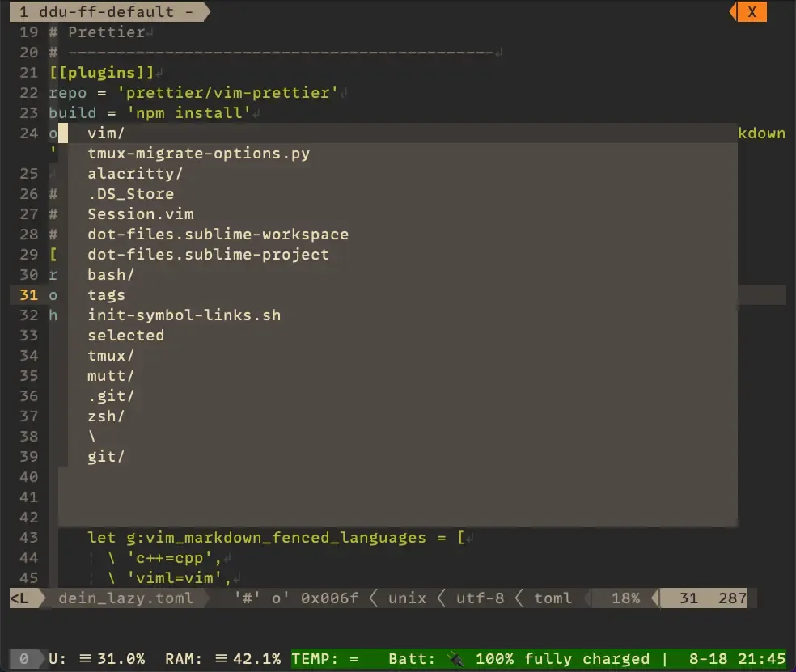Open the vim/ directory entry
Image resolution: width=796 pixels, height=672 pixels.
tap(106, 133)
